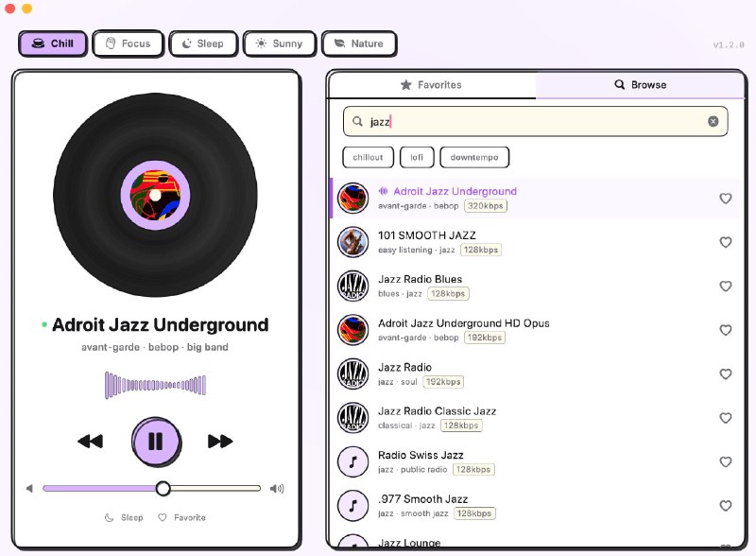Choose the Sunny mode
The width and height of the screenshot is (756, 556).
coord(279,43)
